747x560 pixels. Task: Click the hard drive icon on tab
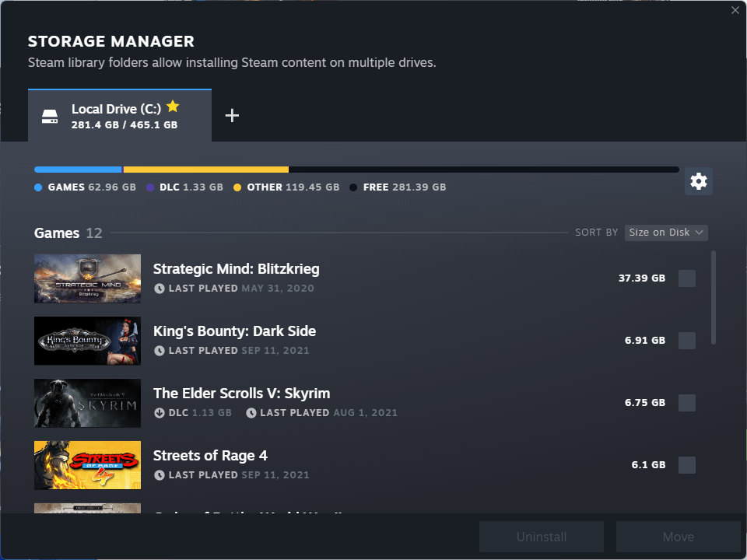51,117
